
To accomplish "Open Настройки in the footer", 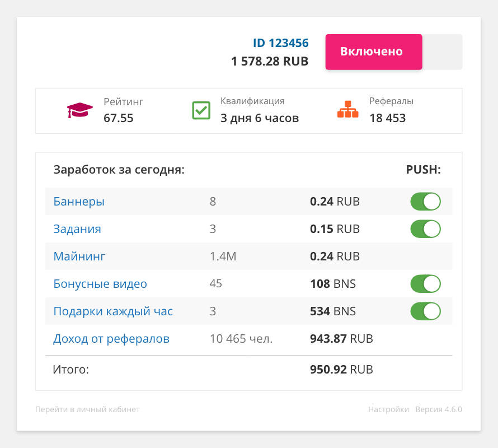I will 388,409.
